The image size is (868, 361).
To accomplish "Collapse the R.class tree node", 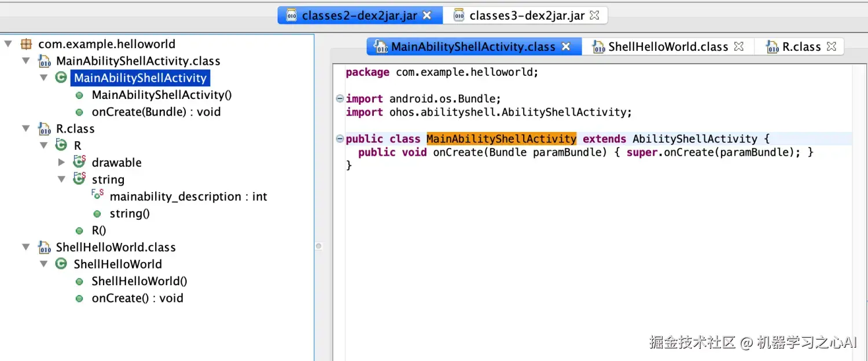I will (x=25, y=128).
